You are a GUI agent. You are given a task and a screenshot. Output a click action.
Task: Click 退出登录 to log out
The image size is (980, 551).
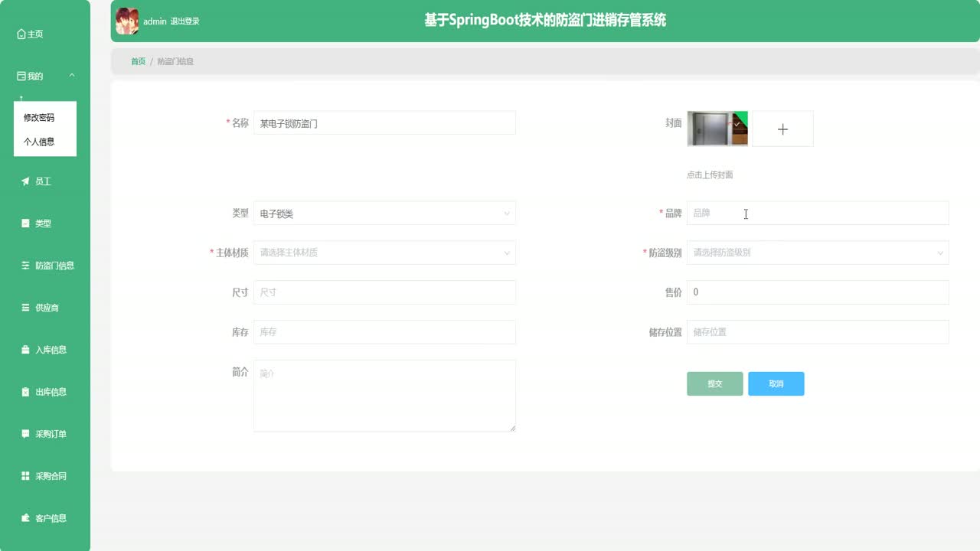pyautogui.click(x=184, y=21)
